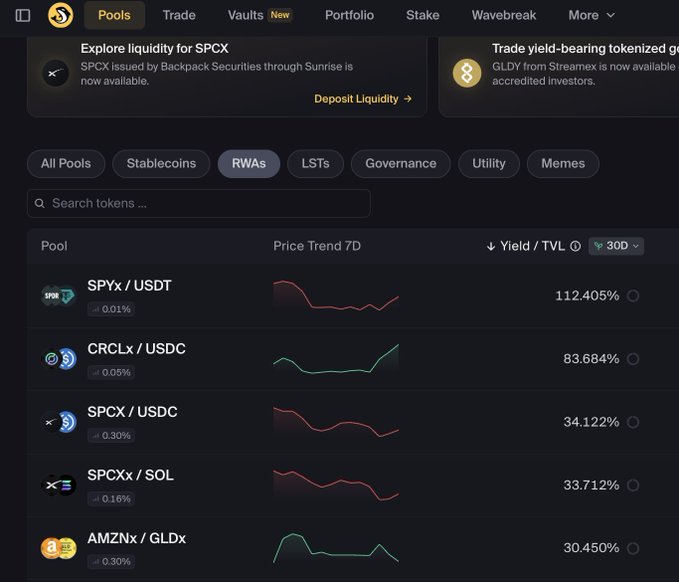Open the 30D timeframe dropdown
This screenshot has width=679, height=582.
point(616,246)
